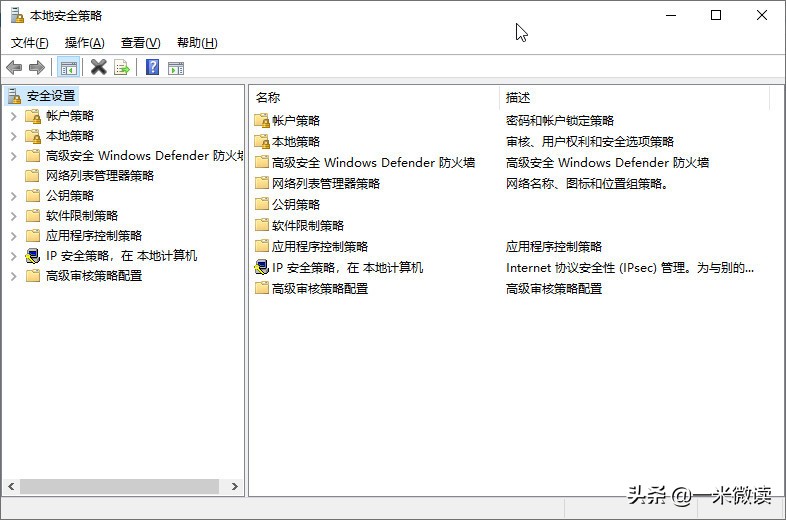Image resolution: width=786 pixels, height=520 pixels.
Task: Open the 文件(F) menu
Action: [x=30, y=43]
